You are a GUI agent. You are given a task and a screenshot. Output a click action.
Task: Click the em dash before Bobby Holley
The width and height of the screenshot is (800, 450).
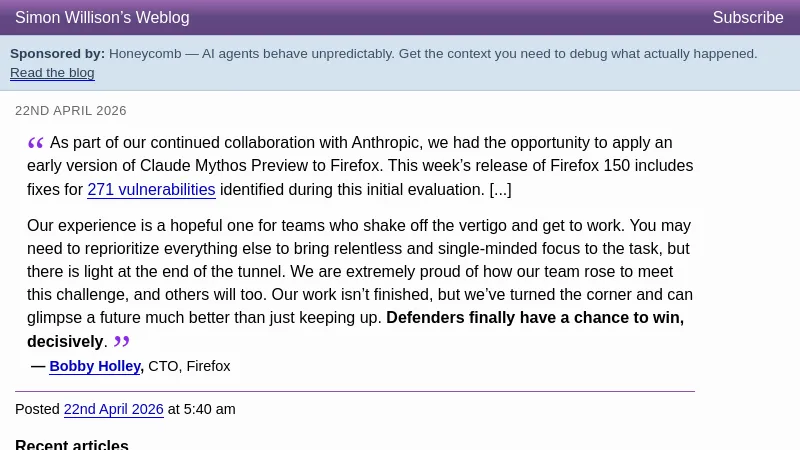click(38, 367)
